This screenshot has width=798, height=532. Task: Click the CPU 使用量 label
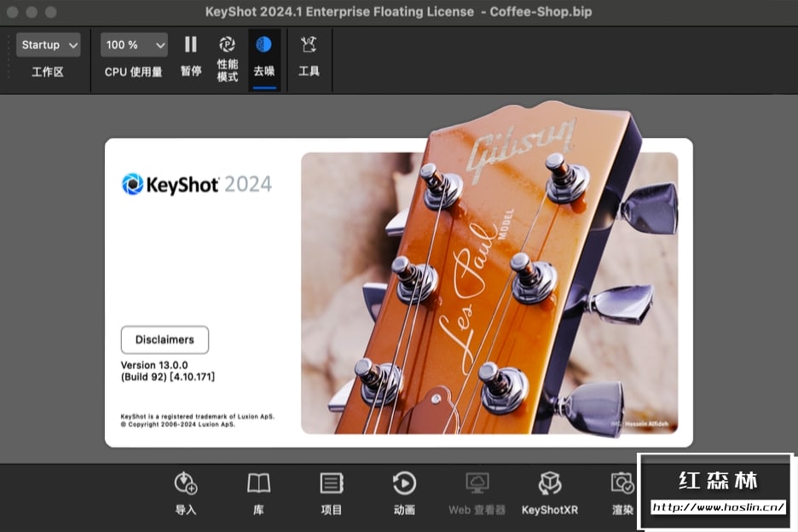coord(133,72)
